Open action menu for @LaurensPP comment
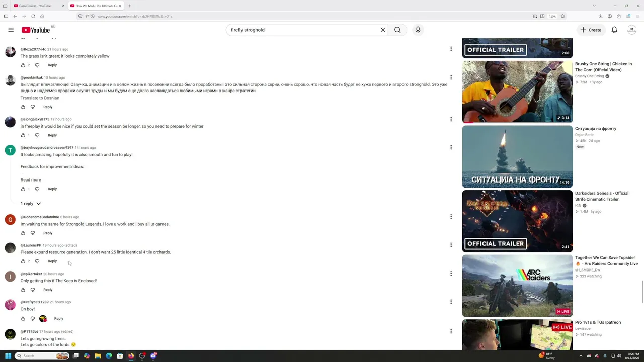This screenshot has height=362, width=644. click(x=451, y=245)
